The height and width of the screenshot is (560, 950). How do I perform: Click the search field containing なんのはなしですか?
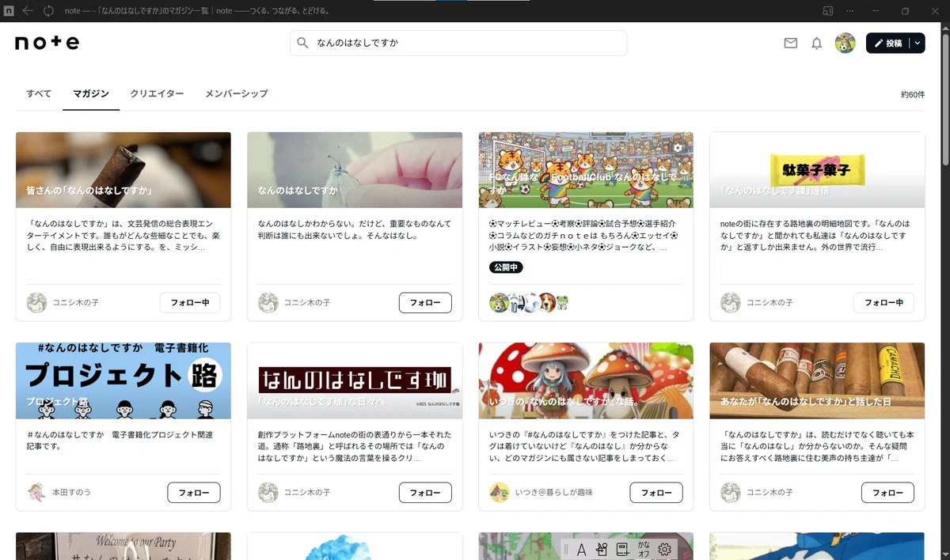pos(458,43)
